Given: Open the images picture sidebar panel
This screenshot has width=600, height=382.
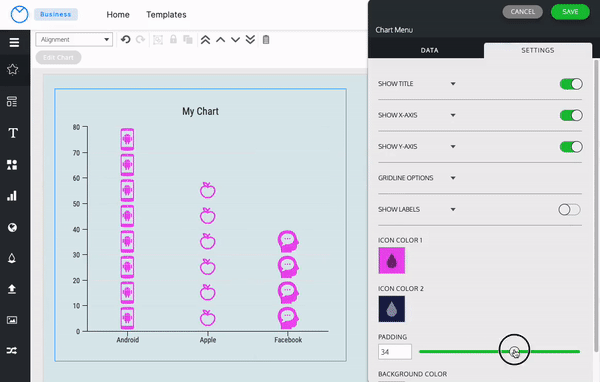Looking at the screenshot, I should 12,320.
